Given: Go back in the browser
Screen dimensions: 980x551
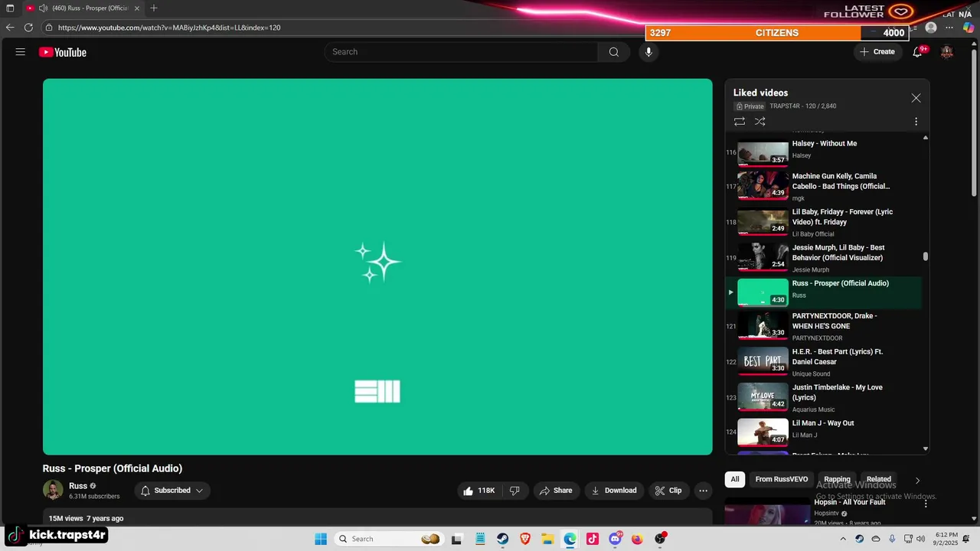Looking at the screenshot, I should (10, 28).
